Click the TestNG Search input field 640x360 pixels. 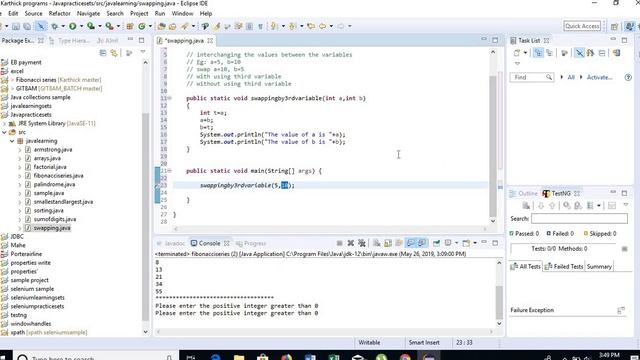pyautogui.click(x=579, y=219)
